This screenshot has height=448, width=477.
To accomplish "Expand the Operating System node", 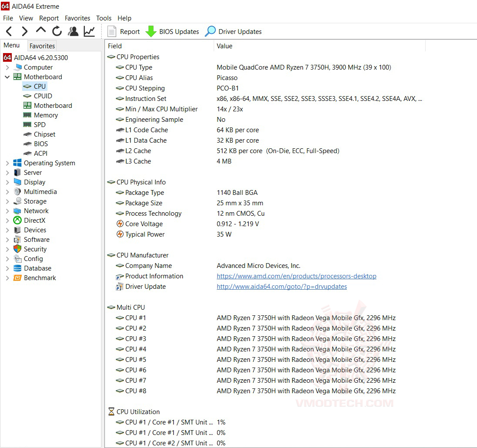I will click(7, 163).
